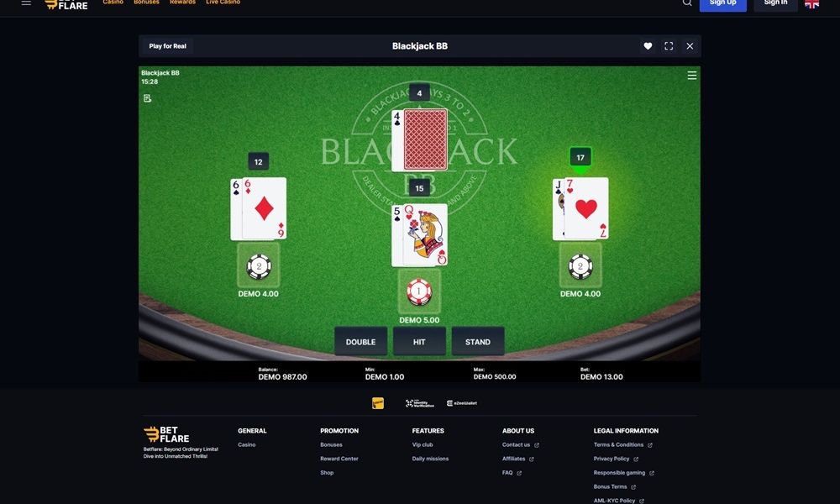Switch to Play for Real mode

point(168,46)
